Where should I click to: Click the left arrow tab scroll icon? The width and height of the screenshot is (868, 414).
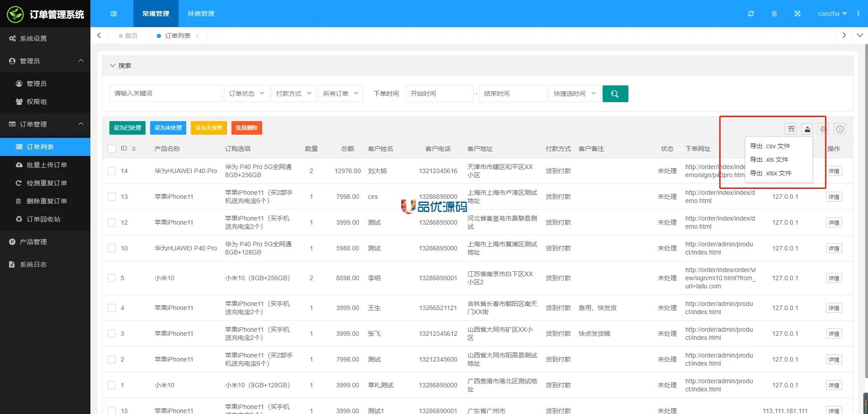99,35
